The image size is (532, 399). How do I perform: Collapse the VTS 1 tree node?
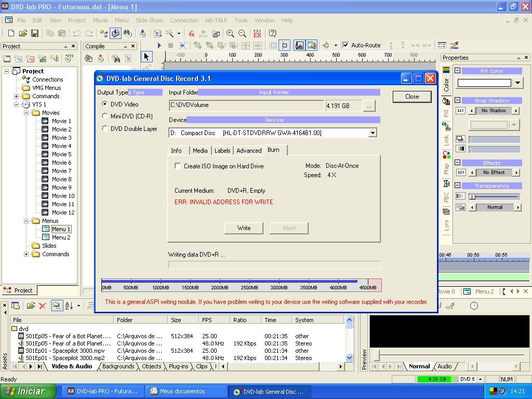tap(16, 104)
